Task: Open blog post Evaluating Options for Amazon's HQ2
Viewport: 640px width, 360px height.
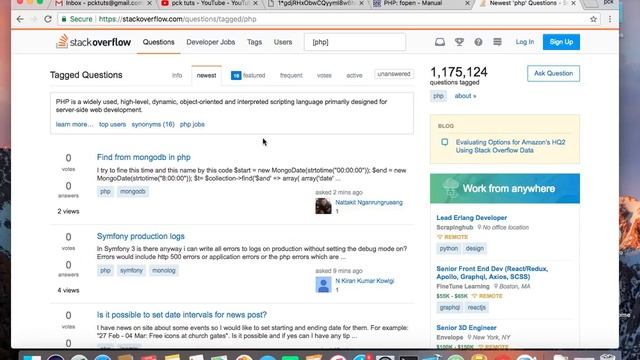Action: [510, 146]
